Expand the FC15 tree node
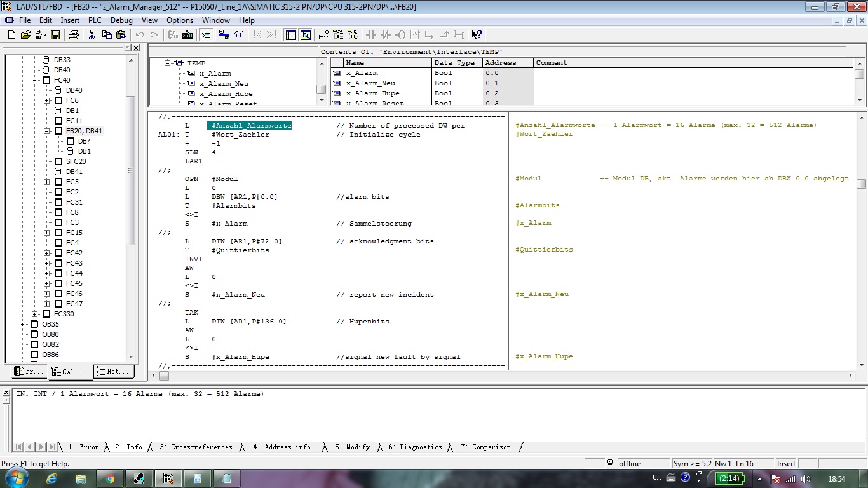This screenshot has width=868, height=488. pos(47,233)
